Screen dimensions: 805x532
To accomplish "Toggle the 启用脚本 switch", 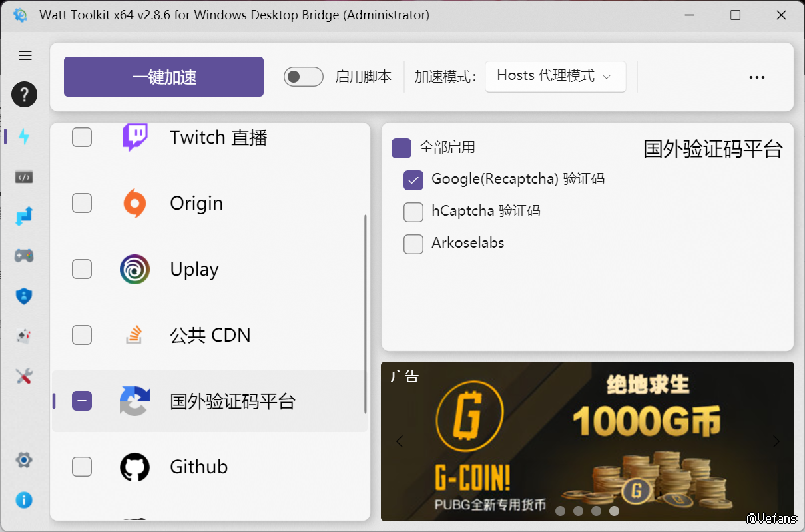I will tap(304, 77).
